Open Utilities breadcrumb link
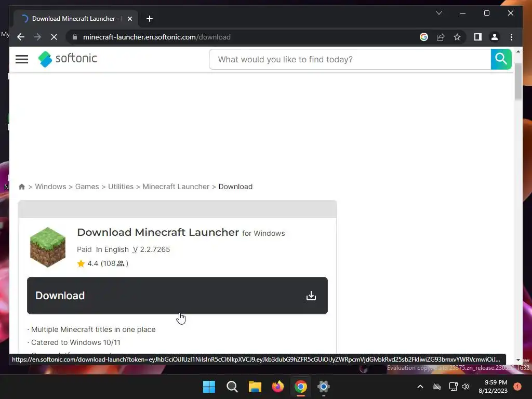Viewport: 532px width, 399px height. [x=121, y=187]
